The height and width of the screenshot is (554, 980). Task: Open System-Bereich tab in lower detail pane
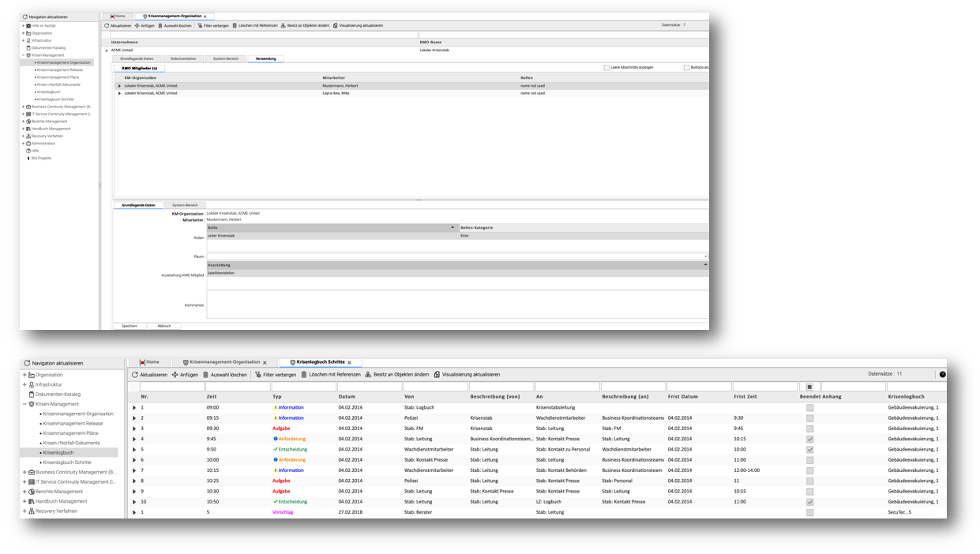coord(185,205)
